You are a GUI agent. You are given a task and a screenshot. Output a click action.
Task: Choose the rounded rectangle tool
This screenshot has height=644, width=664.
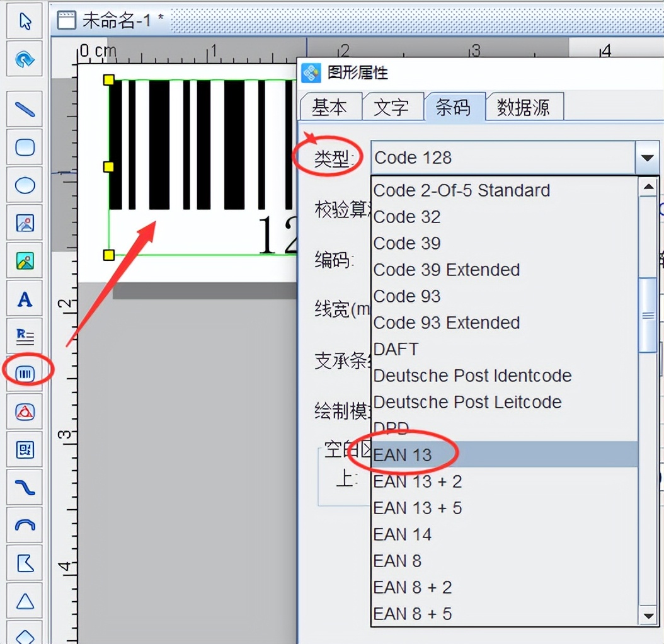24,147
